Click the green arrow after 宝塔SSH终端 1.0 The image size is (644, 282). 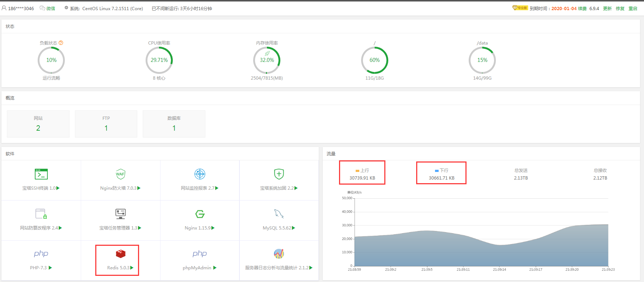(x=58, y=188)
